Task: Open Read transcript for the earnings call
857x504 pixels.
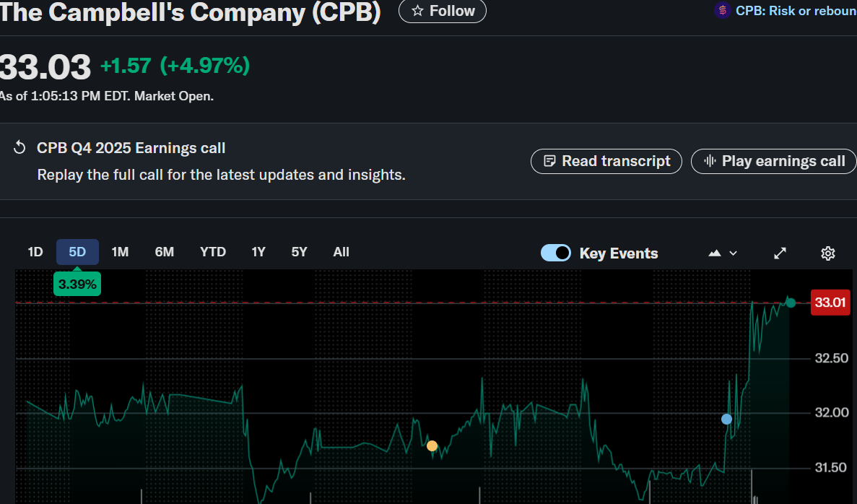Action: click(606, 161)
